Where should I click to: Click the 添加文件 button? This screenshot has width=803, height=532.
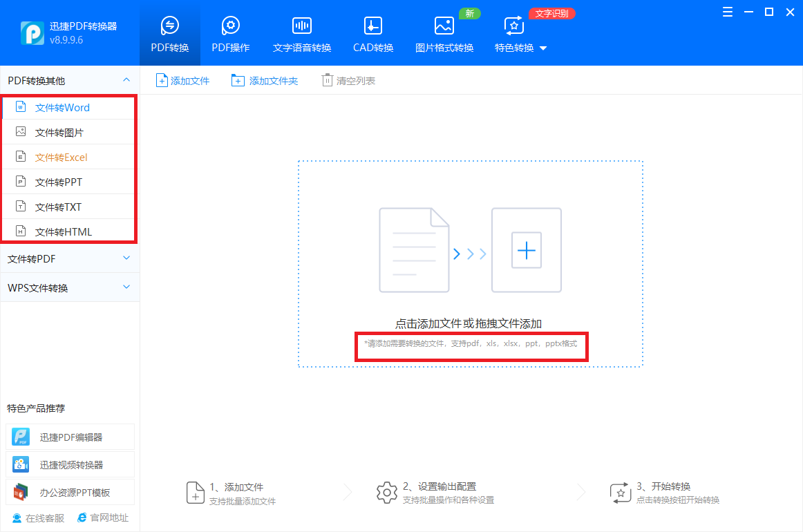coord(183,80)
